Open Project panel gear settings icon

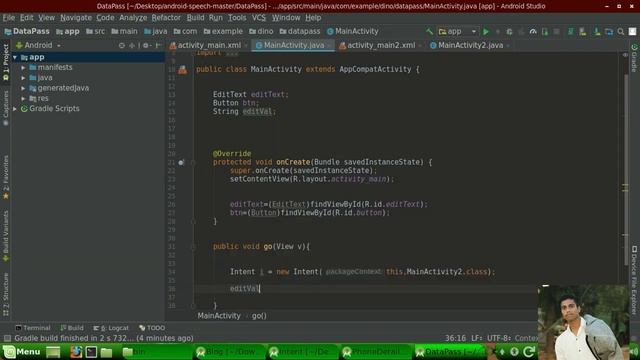point(146,45)
